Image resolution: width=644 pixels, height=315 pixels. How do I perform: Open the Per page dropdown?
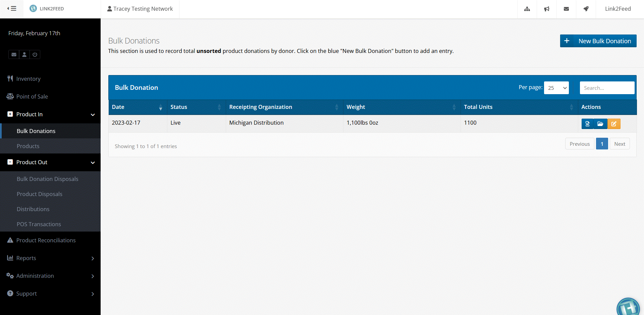556,88
